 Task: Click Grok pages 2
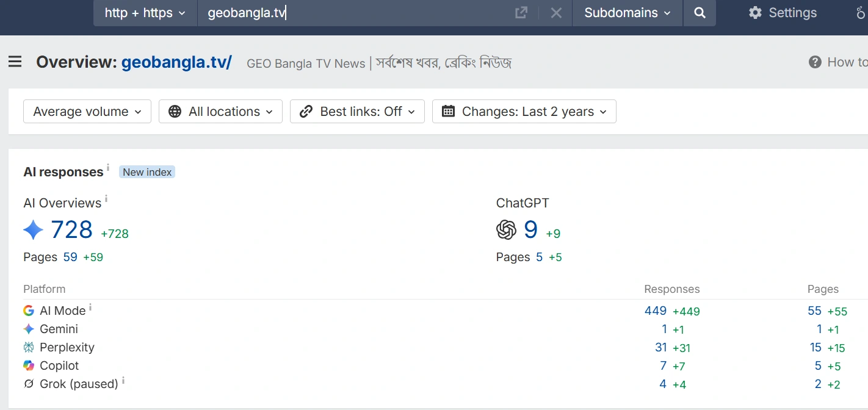click(818, 384)
